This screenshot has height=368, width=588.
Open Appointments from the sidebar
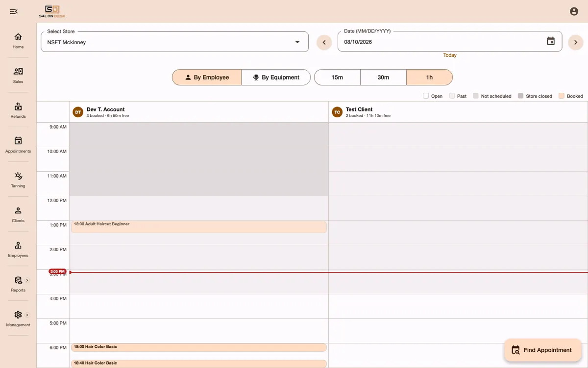18,145
